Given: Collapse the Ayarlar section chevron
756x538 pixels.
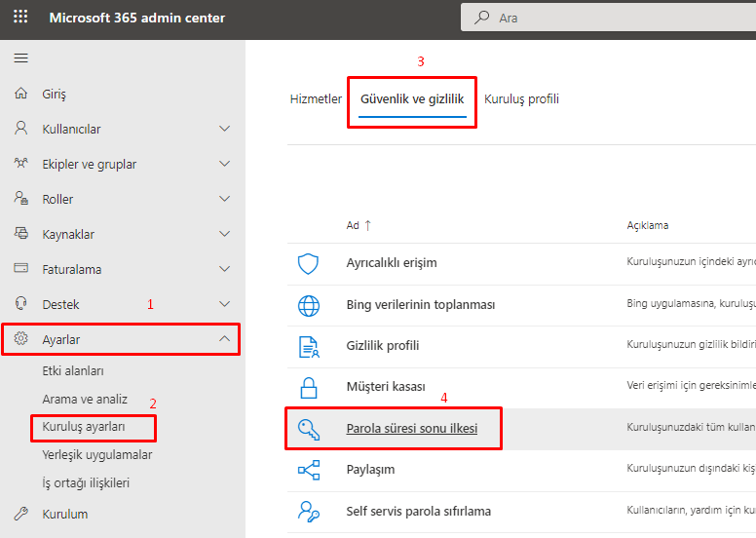Looking at the screenshot, I should pos(225,339).
